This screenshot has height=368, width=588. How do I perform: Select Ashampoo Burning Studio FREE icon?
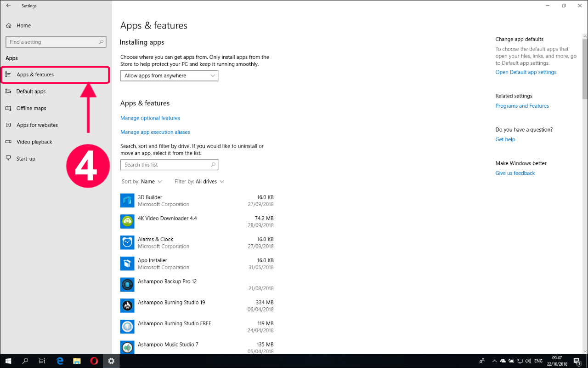tap(127, 327)
